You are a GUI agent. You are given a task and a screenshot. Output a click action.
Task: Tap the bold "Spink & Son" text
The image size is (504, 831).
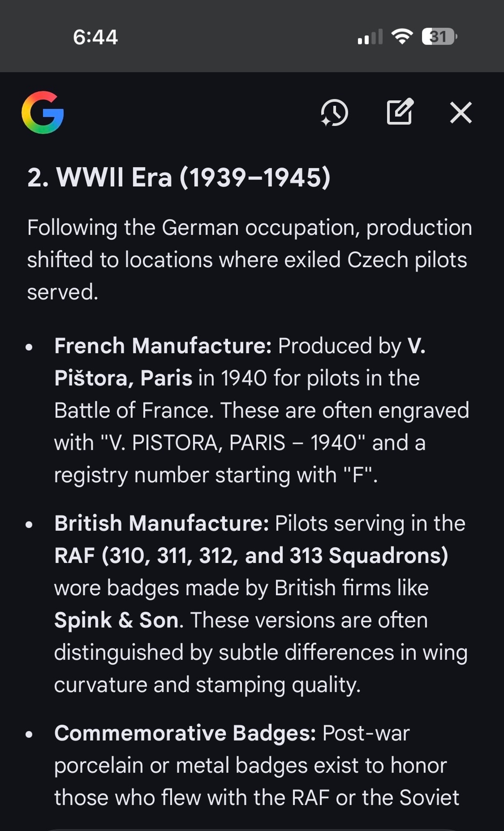(x=117, y=620)
